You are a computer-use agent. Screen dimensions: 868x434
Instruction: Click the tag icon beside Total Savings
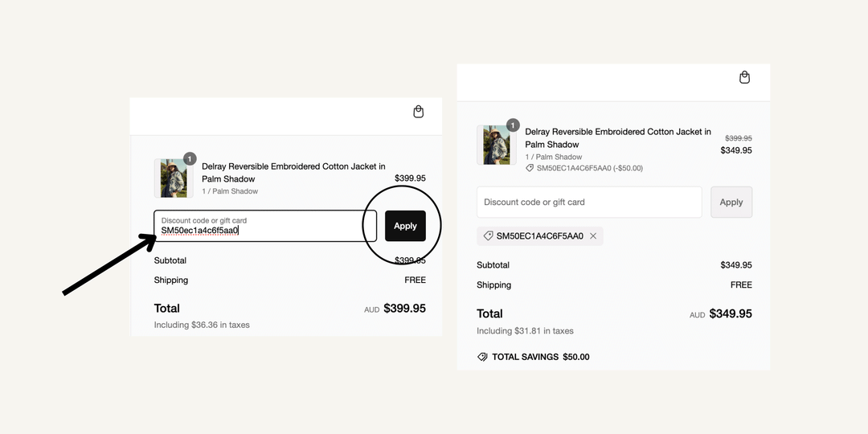click(x=482, y=357)
